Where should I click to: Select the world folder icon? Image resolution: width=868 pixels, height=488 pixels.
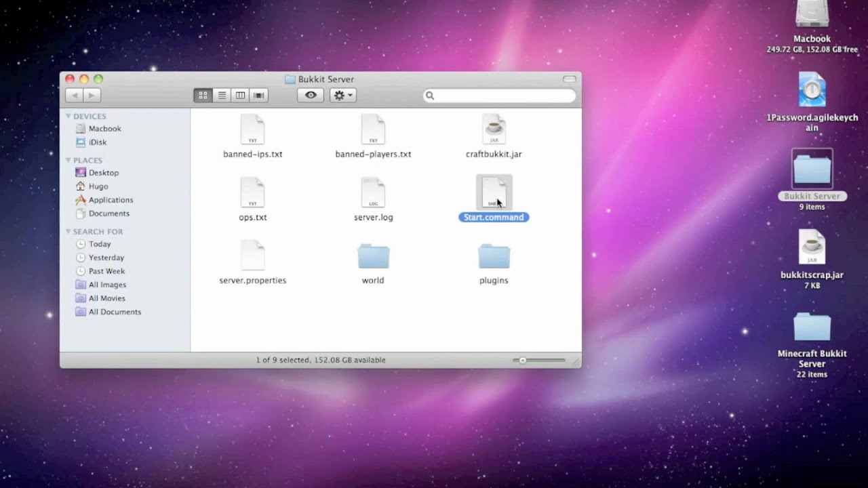pyautogui.click(x=373, y=256)
